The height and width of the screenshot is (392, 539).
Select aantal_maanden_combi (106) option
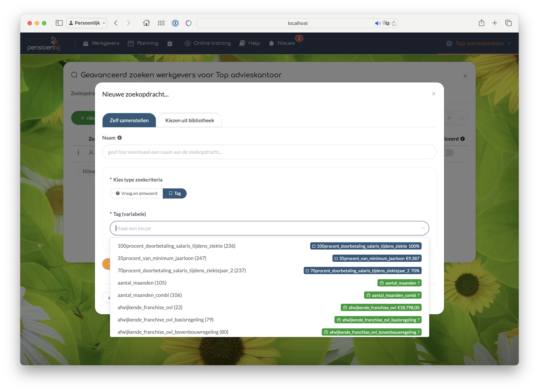tap(269, 295)
